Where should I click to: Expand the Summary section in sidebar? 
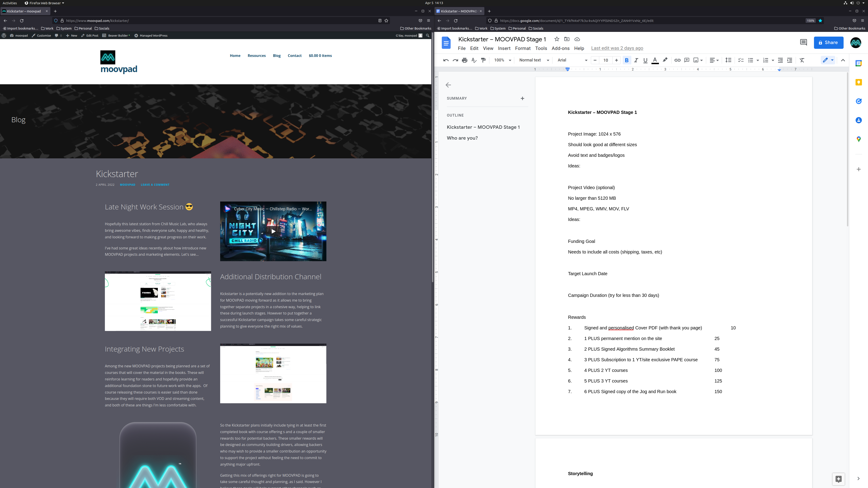point(522,98)
